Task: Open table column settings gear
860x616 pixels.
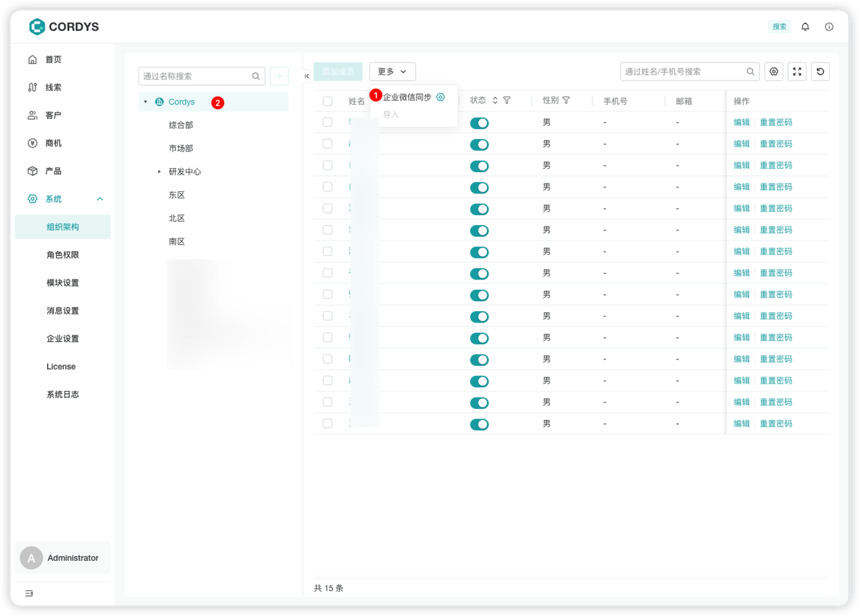Action: 774,71
